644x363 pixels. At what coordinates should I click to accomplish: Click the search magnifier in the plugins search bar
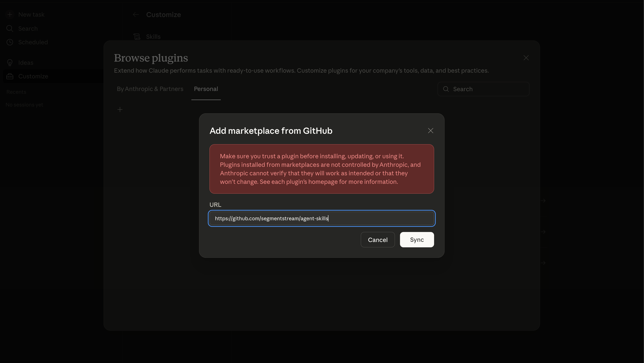(446, 89)
